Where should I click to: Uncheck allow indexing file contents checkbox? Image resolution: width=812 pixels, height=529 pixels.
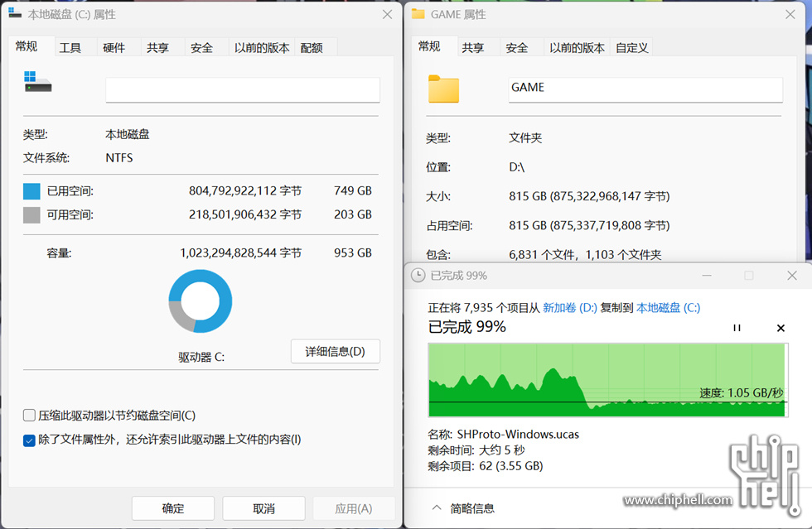point(30,440)
